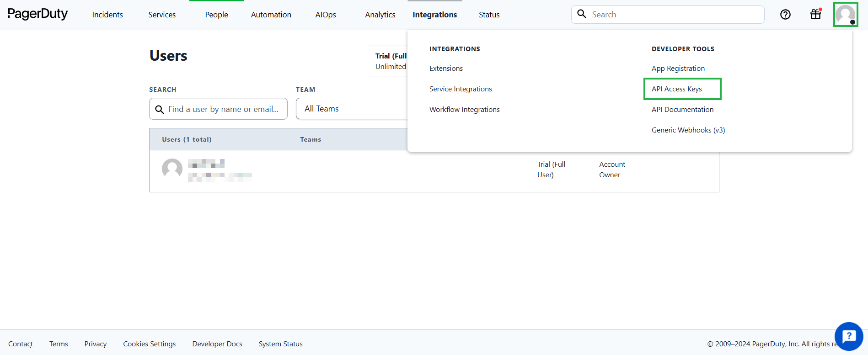Select Service Integrations
This screenshot has width=868, height=355.
(x=461, y=89)
